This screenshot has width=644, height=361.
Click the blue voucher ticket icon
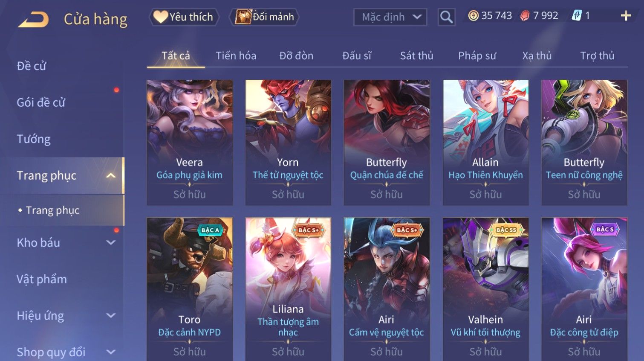pyautogui.click(x=576, y=16)
